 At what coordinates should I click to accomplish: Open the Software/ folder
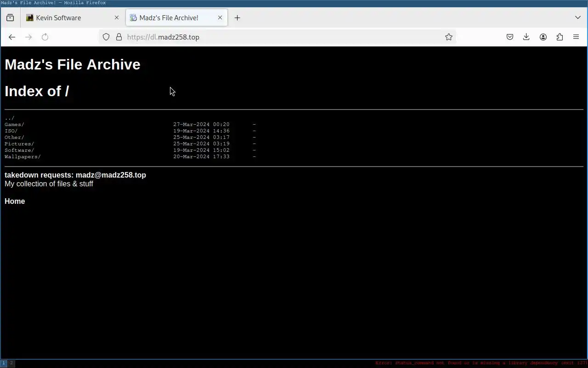(x=19, y=150)
